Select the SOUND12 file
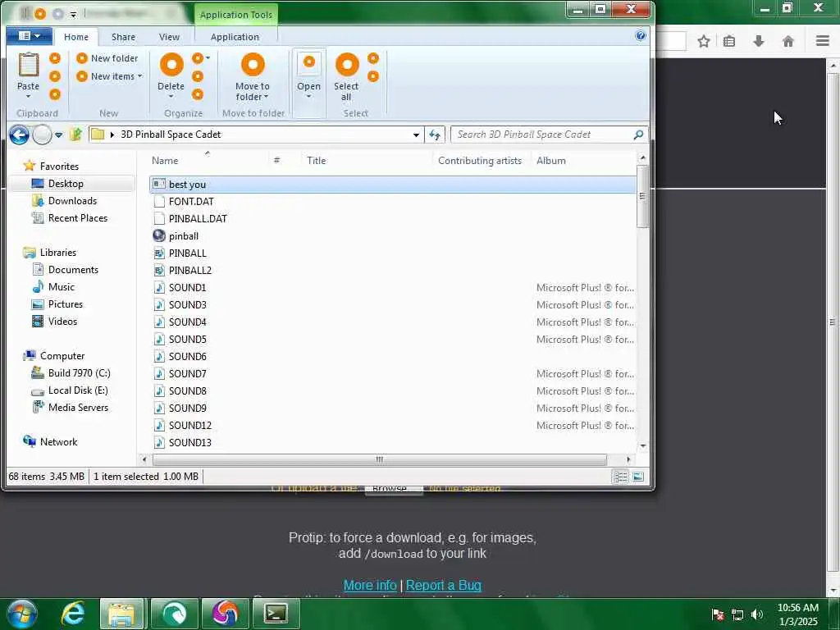 click(x=190, y=426)
